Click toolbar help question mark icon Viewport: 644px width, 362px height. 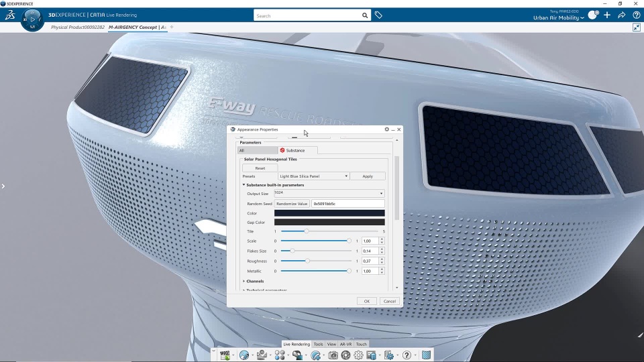(x=407, y=355)
